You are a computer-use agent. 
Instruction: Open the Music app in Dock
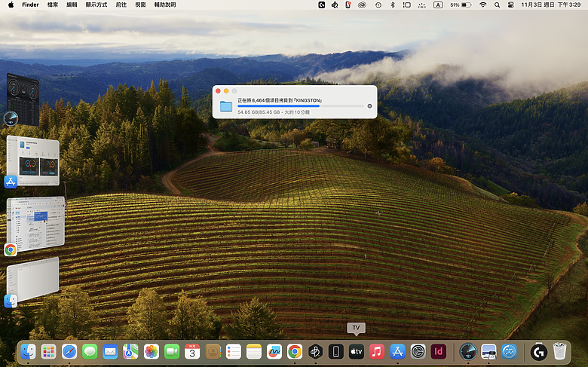[x=377, y=352]
